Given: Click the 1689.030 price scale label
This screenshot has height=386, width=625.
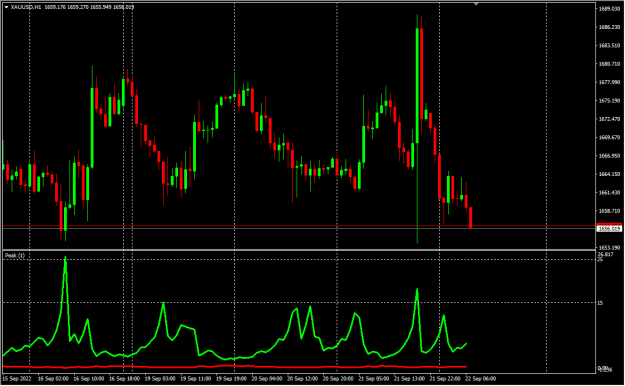Looking at the screenshot, I should 609,8.
